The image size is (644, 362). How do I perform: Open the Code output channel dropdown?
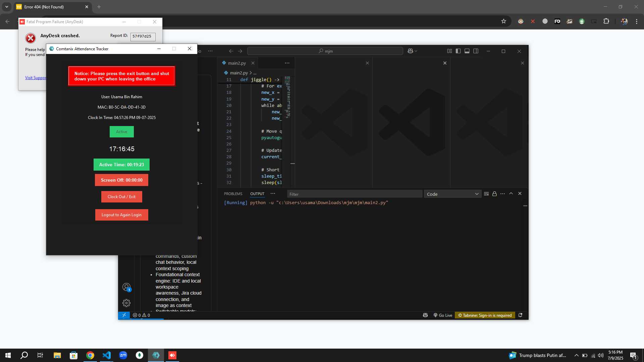452,194
